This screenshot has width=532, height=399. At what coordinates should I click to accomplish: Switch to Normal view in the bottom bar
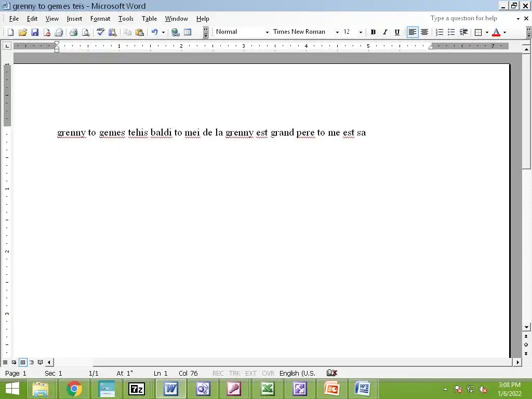5,362
